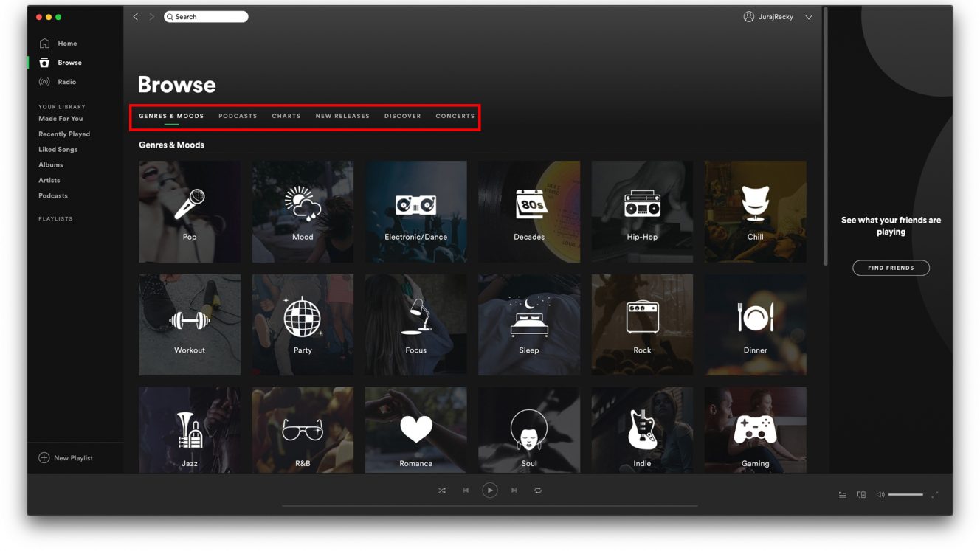The image size is (980, 551).
Task: Click the user profile avatar icon
Action: 749,16
